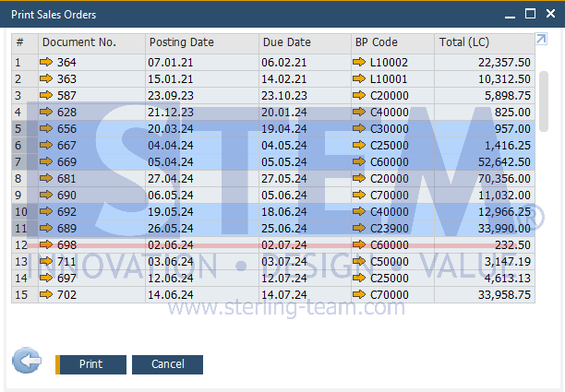The width and height of the screenshot is (565, 392).
Task: Click link arrow beside BP code C23900
Action: tap(359, 228)
